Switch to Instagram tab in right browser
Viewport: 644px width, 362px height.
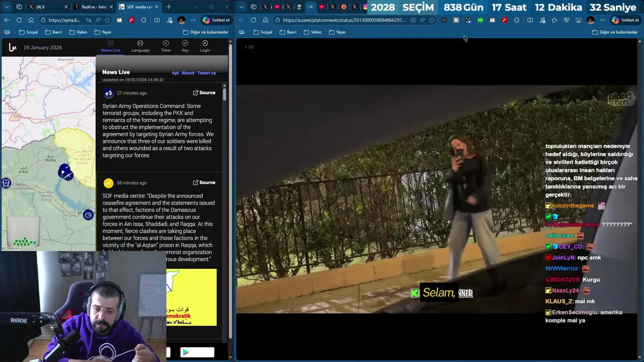pos(366,7)
